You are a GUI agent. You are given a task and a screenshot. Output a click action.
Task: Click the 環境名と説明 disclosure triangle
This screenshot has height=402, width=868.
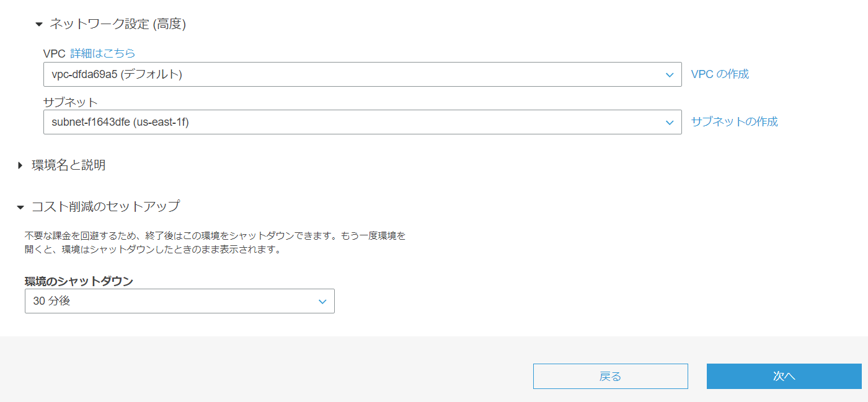[x=20, y=165]
